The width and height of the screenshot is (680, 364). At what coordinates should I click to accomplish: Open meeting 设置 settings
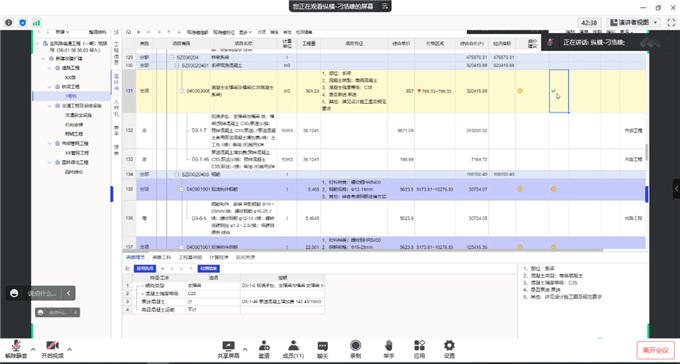point(449,349)
